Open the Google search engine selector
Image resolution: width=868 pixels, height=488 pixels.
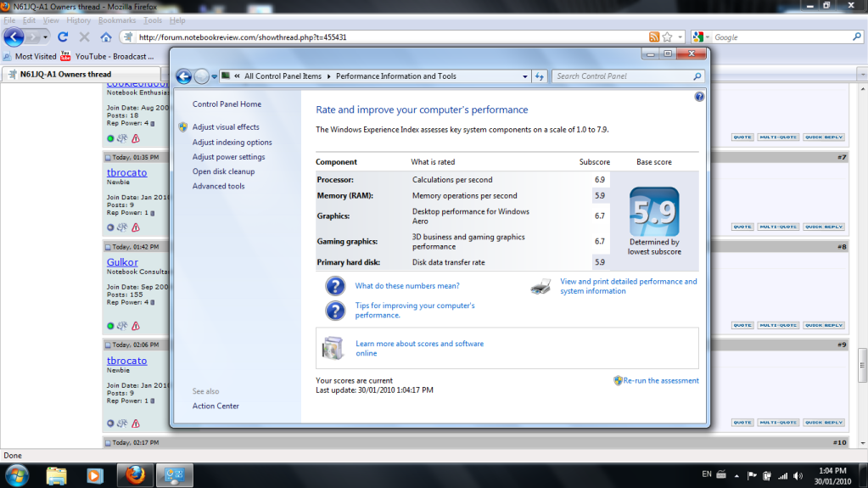[701, 37]
